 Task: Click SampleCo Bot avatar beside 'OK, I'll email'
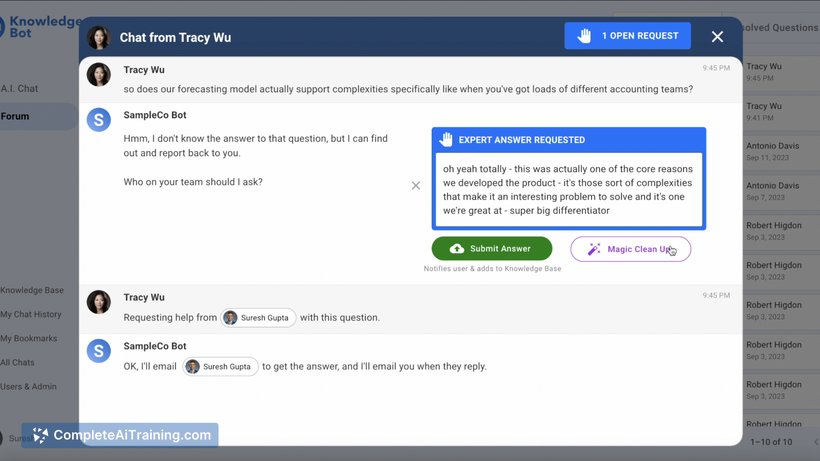point(99,351)
